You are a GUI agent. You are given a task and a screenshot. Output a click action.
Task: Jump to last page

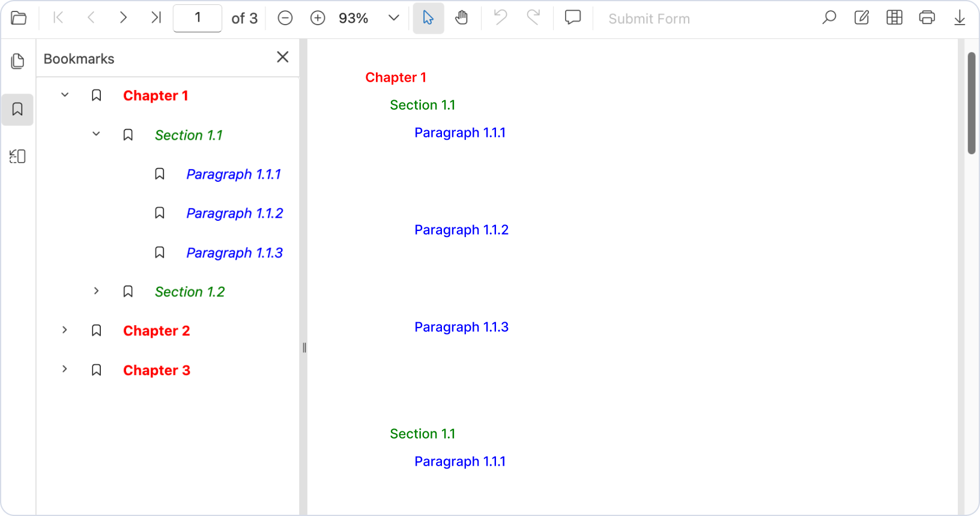156,18
